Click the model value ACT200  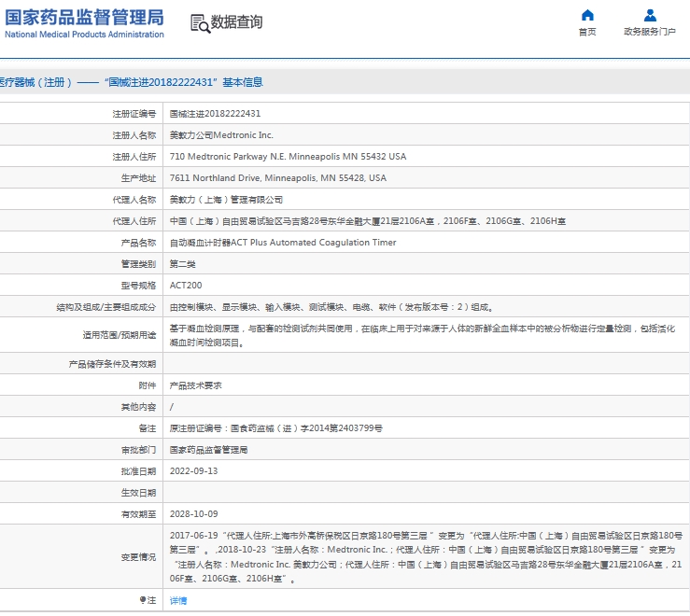(186, 285)
